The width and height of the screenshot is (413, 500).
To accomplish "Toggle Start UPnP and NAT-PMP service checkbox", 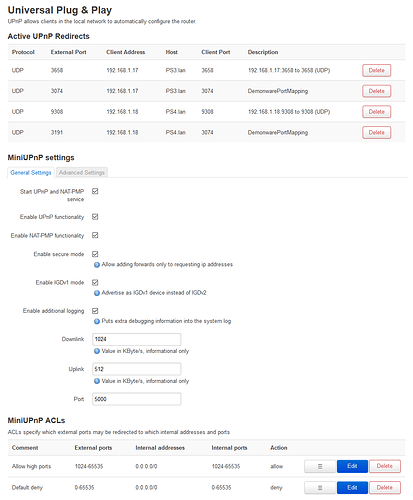I will pyautogui.click(x=95, y=191).
